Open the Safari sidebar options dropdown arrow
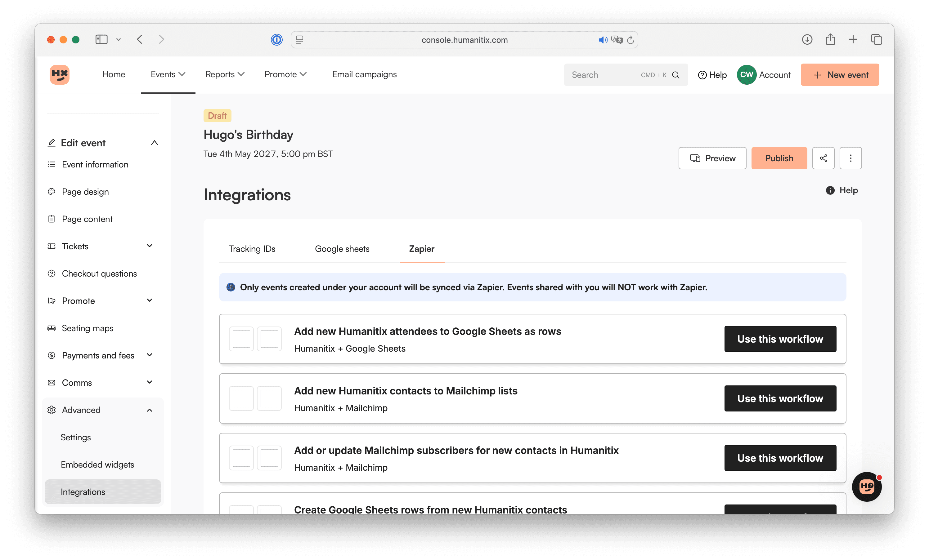The width and height of the screenshot is (929, 560). 119,40
